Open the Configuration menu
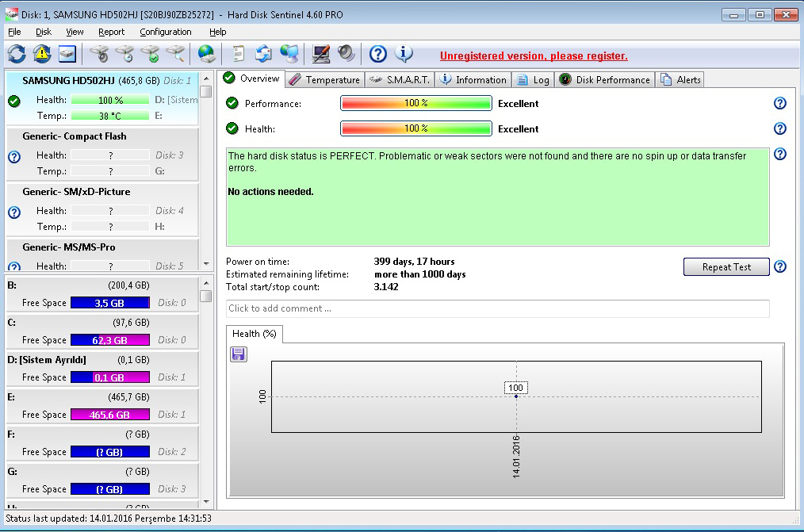This screenshot has height=532, width=804. coord(166,32)
